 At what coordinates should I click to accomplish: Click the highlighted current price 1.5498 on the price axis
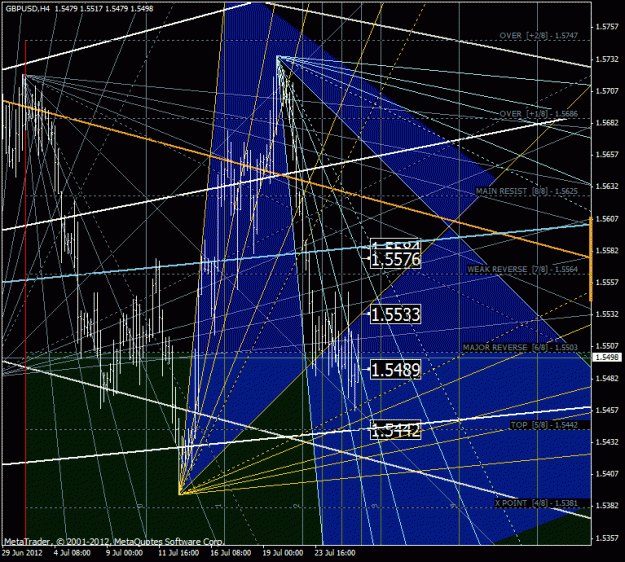607,358
